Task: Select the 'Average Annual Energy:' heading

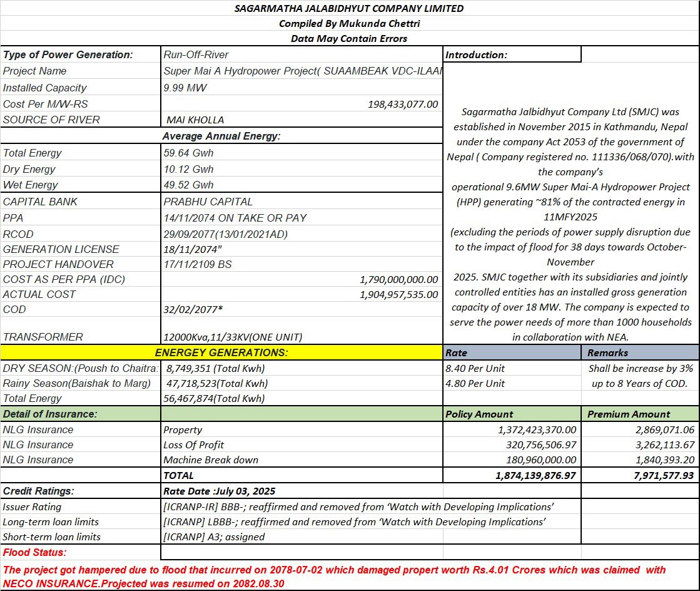Action: [x=221, y=136]
